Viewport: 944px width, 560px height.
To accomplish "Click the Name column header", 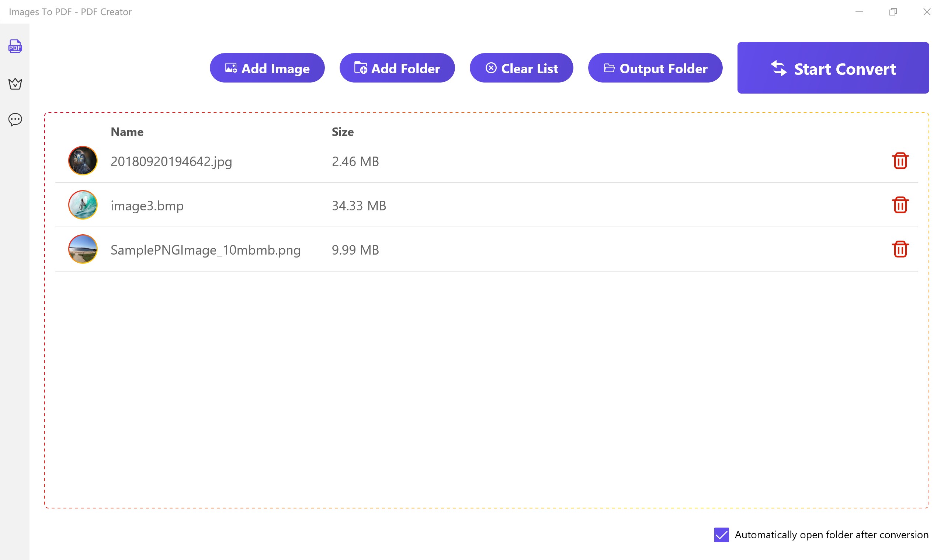I will click(127, 132).
